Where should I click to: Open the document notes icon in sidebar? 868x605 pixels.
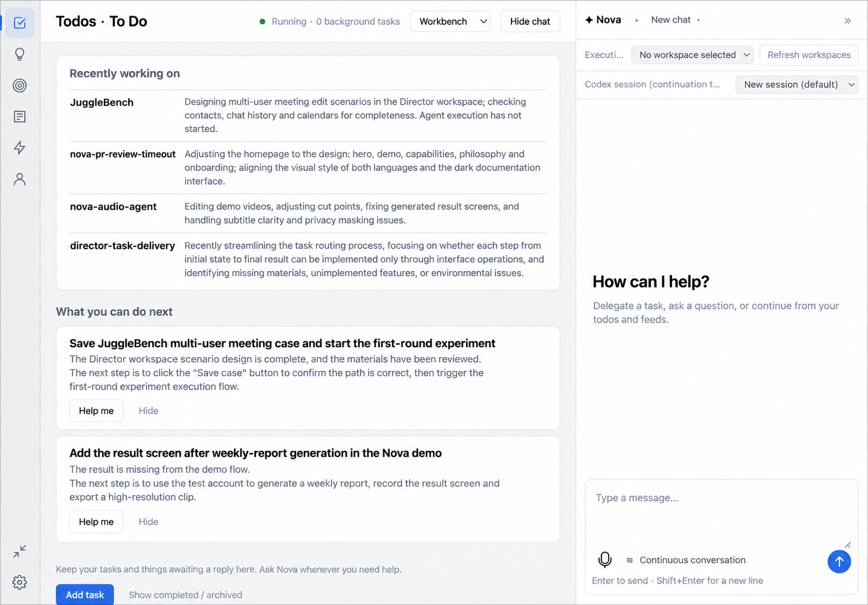[20, 117]
